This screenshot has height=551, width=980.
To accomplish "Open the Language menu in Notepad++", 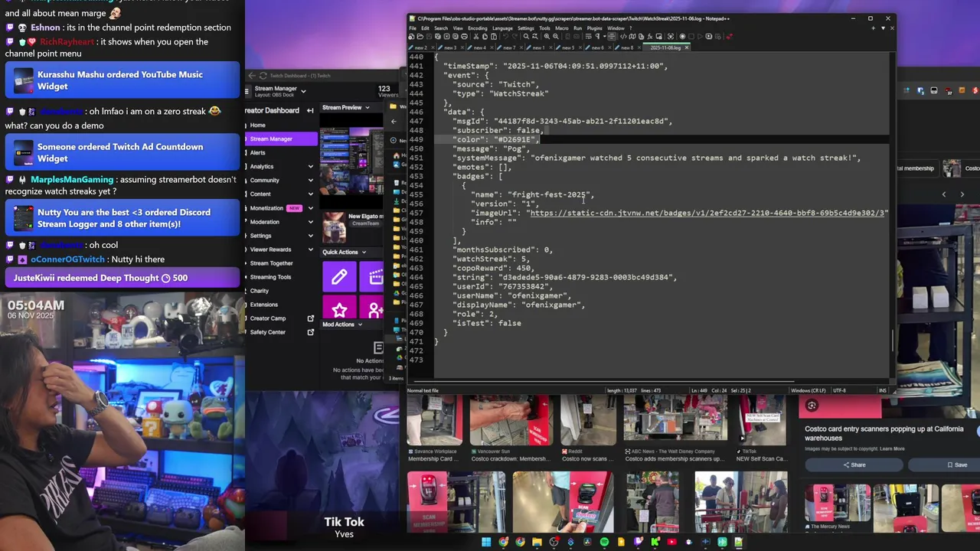I will pos(502,28).
